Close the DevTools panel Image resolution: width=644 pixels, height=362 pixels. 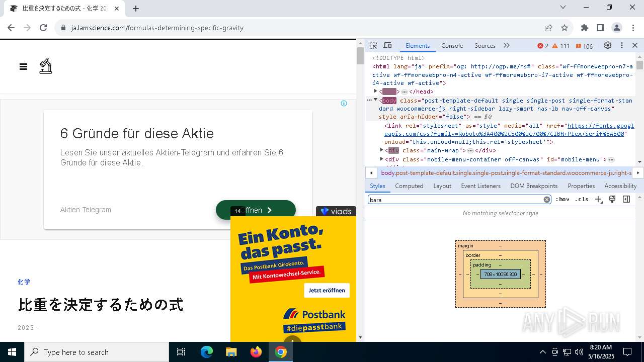tap(635, 45)
